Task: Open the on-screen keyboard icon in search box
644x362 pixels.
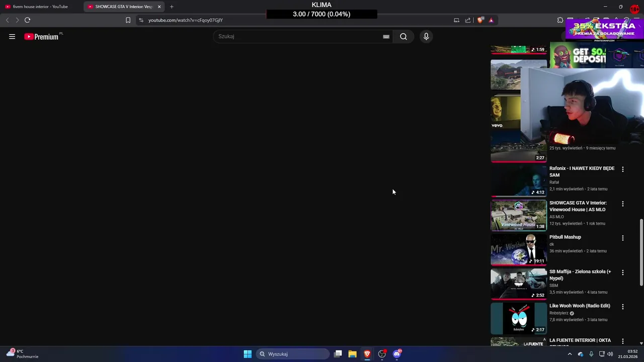Action: pos(386,36)
